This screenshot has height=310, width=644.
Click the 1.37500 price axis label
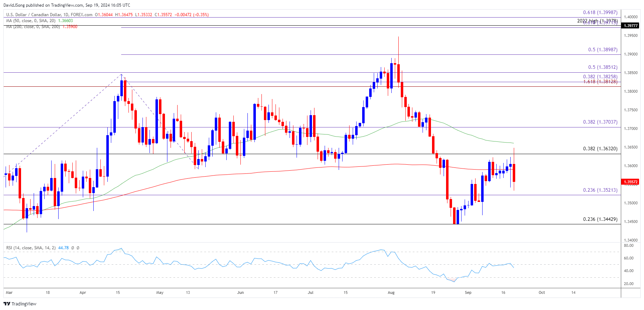tap(631, 110)
